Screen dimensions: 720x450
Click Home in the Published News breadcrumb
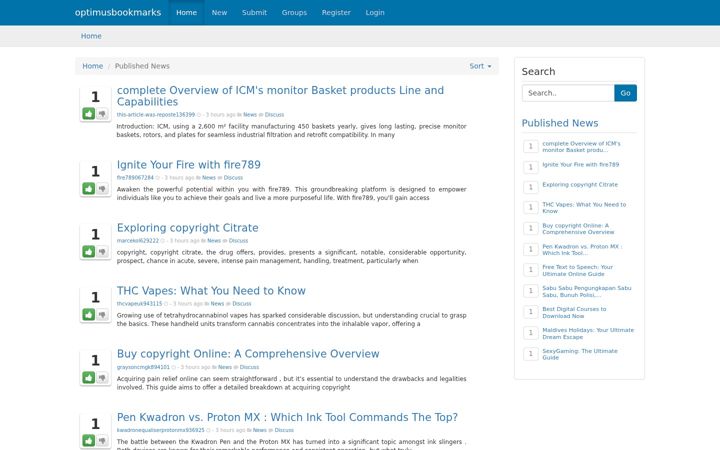93,66
